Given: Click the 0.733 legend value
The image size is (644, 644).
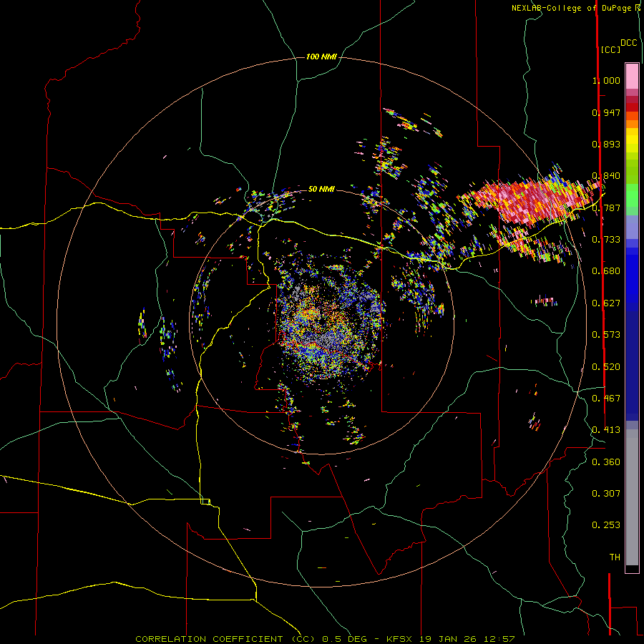Looking at the screenshot, I should click(x=606, y=240).
